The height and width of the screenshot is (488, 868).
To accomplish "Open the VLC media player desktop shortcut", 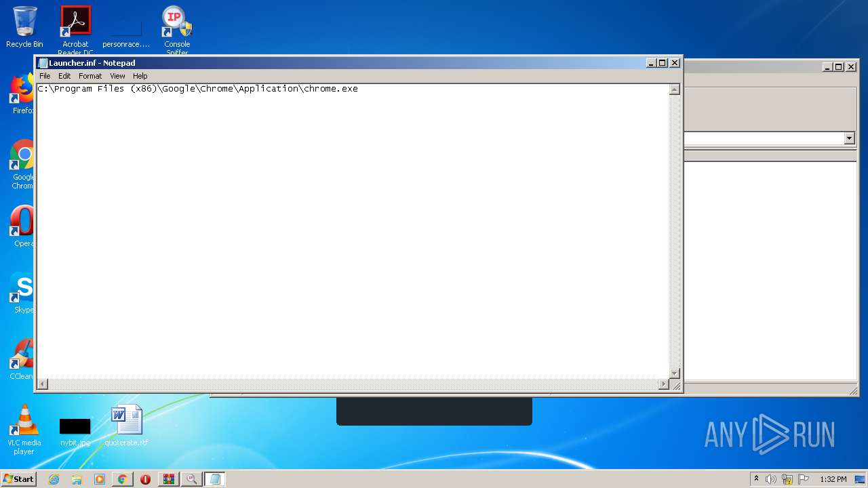I will coord(24,430).
